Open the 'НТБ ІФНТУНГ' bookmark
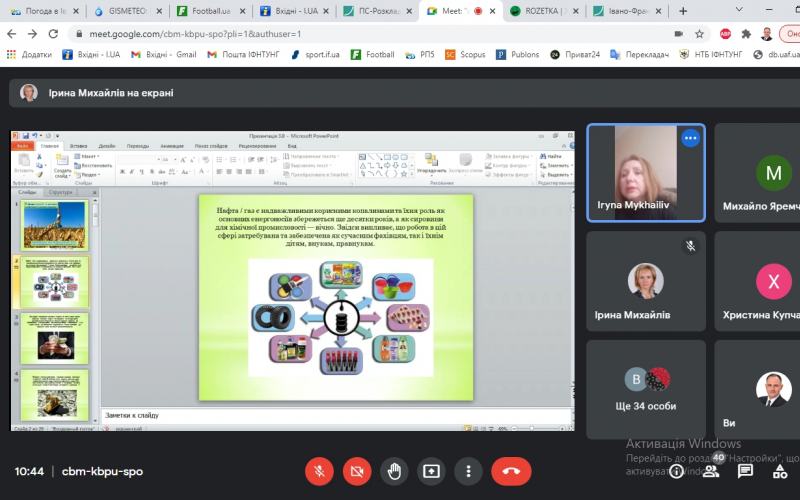Viewport: 800px width, 500px height. click(710, 54)
